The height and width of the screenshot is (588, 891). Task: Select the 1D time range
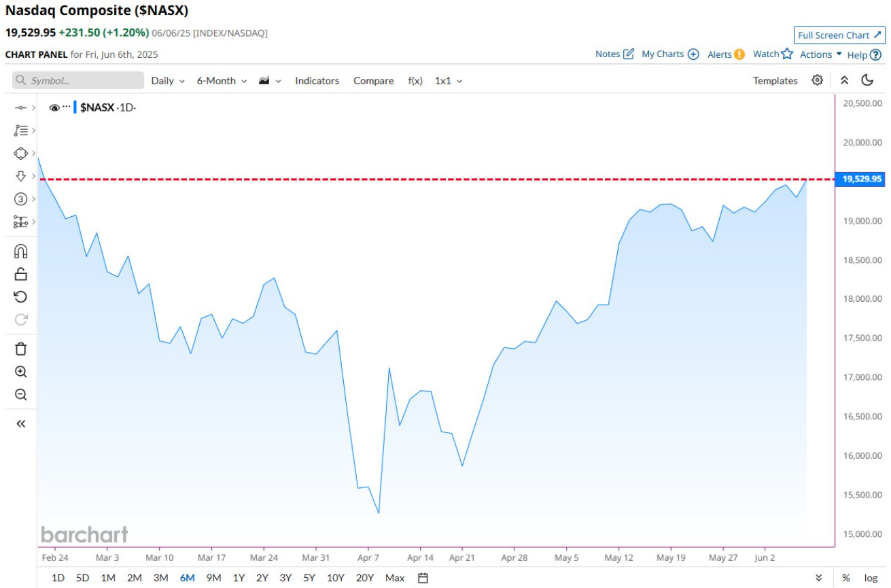(58, 578)
